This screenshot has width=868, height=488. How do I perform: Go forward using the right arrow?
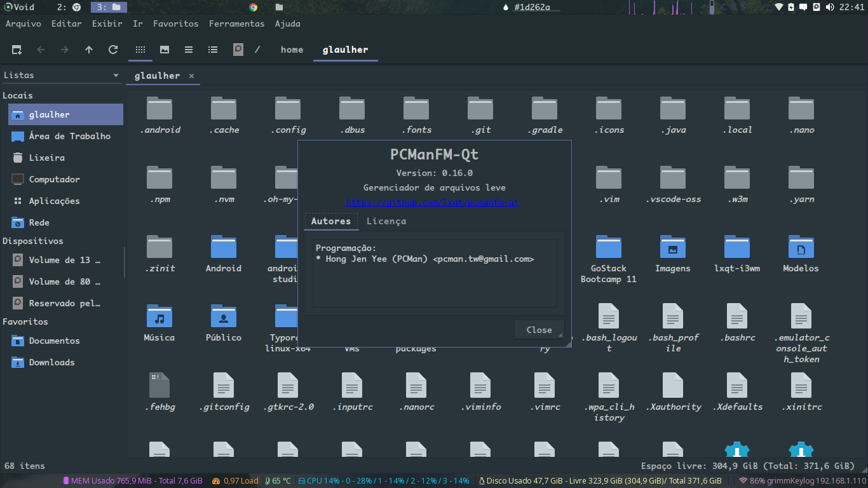pos(65,50)
